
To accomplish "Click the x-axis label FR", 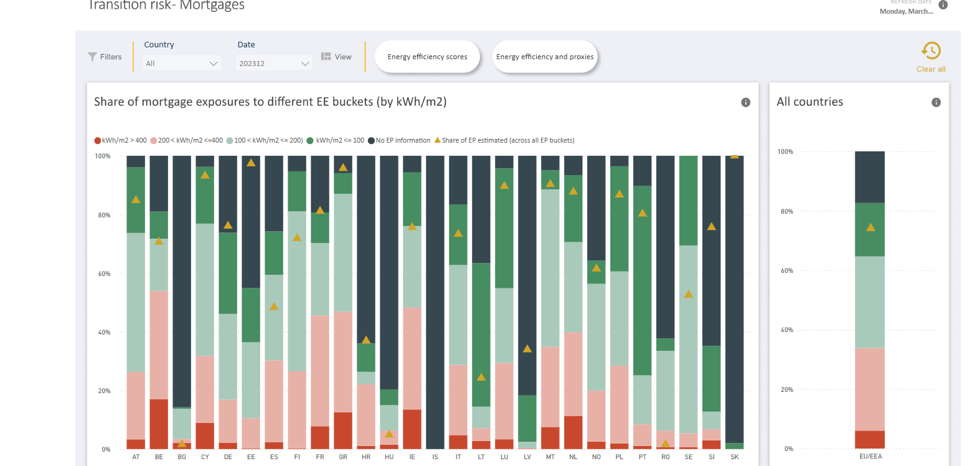I will tap(320, 457).
